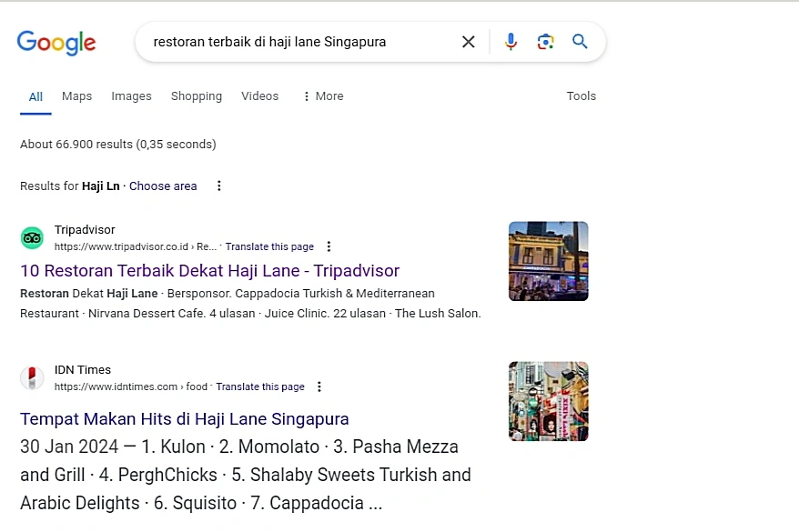
Task: Open three-dot menu for IDN Times result
Action: (319, 386)
